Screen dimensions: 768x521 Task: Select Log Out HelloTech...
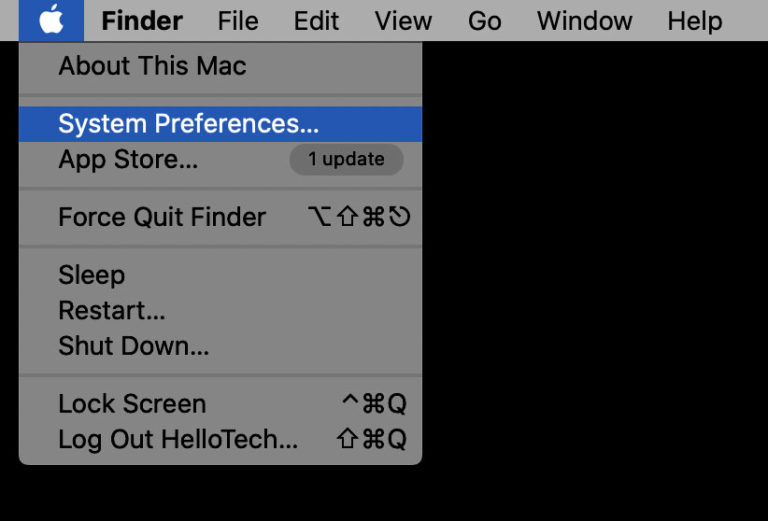pos(178,439)
